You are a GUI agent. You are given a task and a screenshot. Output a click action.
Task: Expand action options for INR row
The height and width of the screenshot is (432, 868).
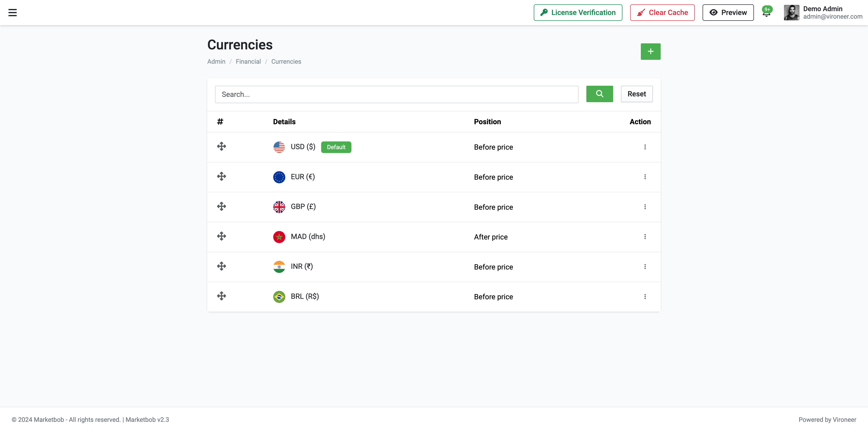coord(645,267)
